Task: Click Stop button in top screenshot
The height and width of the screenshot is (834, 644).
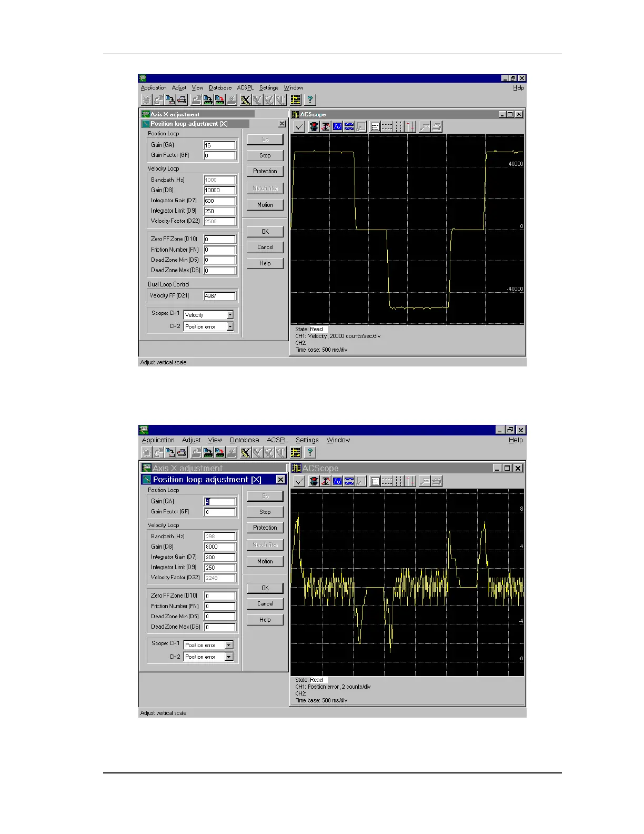Action: click(265, 155)
